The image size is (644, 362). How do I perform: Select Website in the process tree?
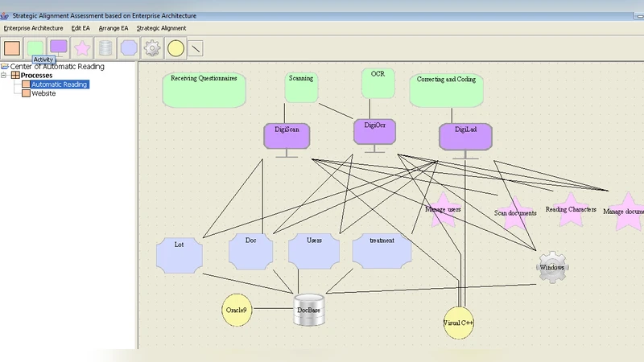(x=43, y=93)
